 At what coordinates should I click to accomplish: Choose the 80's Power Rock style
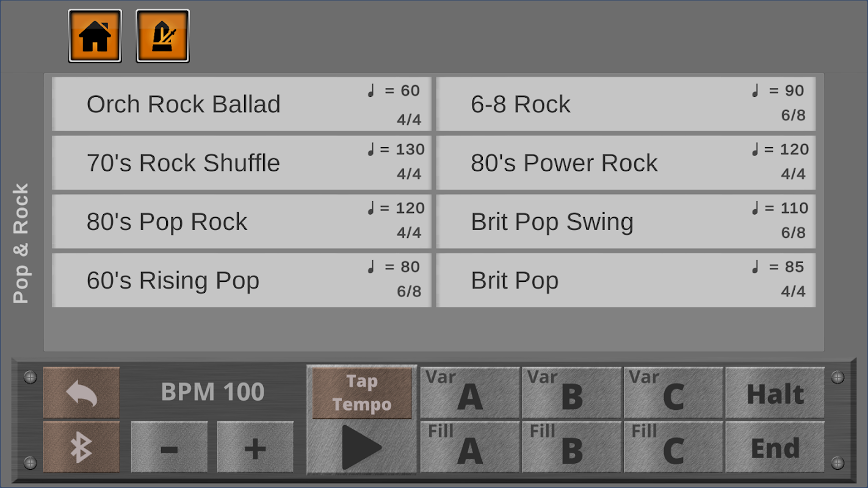[x=626, y=163]
